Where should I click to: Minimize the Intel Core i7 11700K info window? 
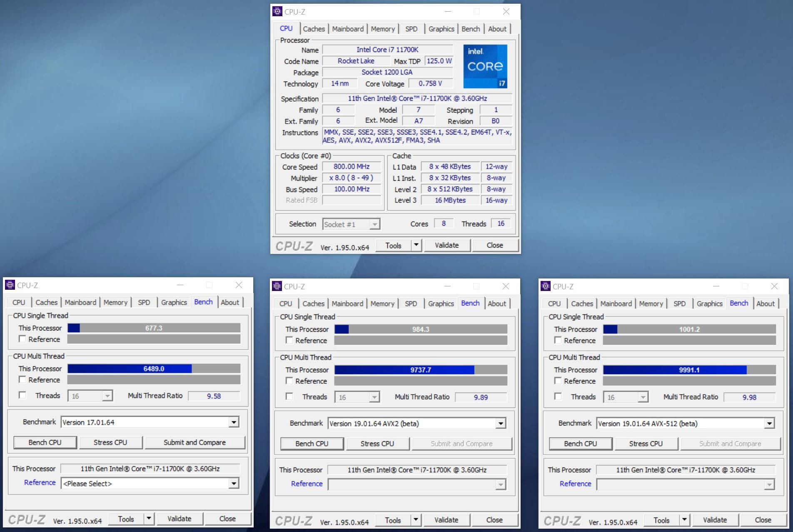tap(448, 12)
